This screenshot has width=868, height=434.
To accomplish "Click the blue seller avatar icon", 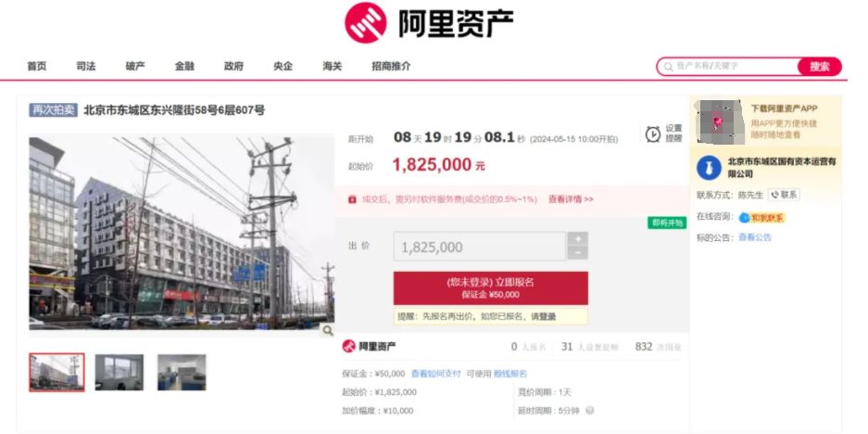I will pos(709,168).
